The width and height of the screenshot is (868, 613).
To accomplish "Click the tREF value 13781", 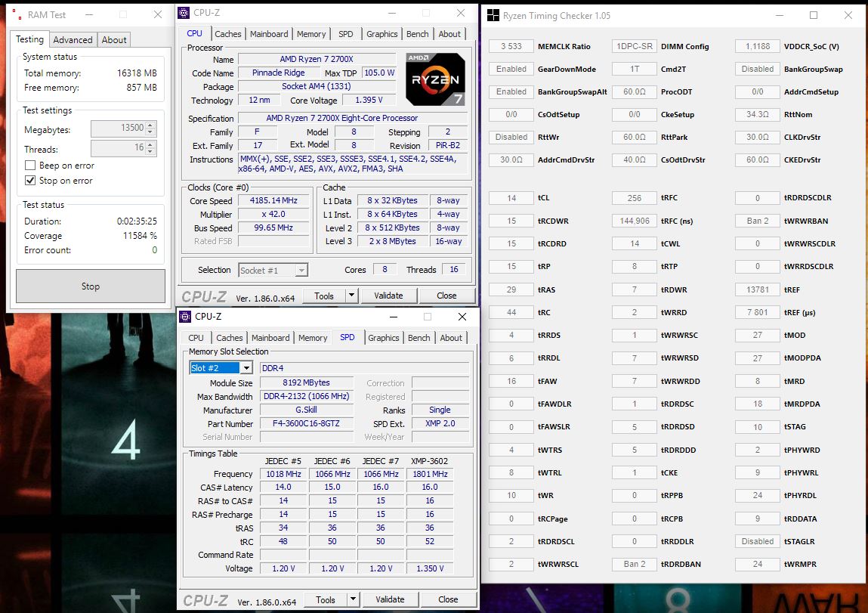I will pos(757,289).
